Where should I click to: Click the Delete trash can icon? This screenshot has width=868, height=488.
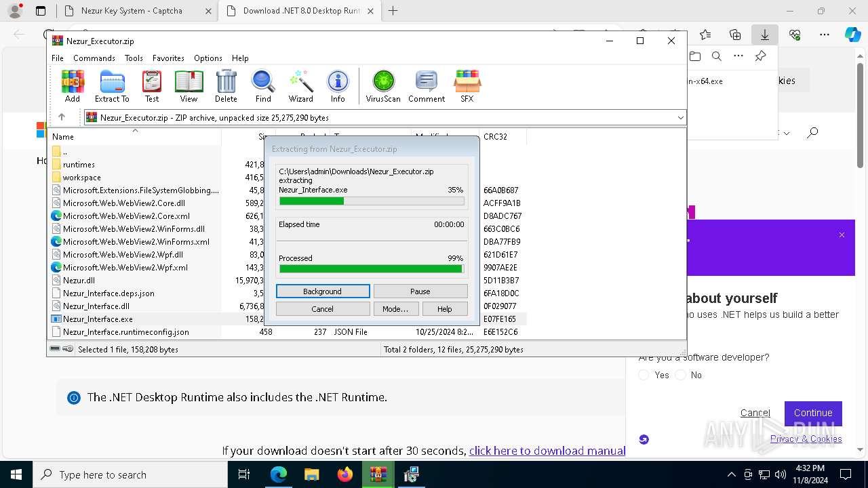point(226,86)
